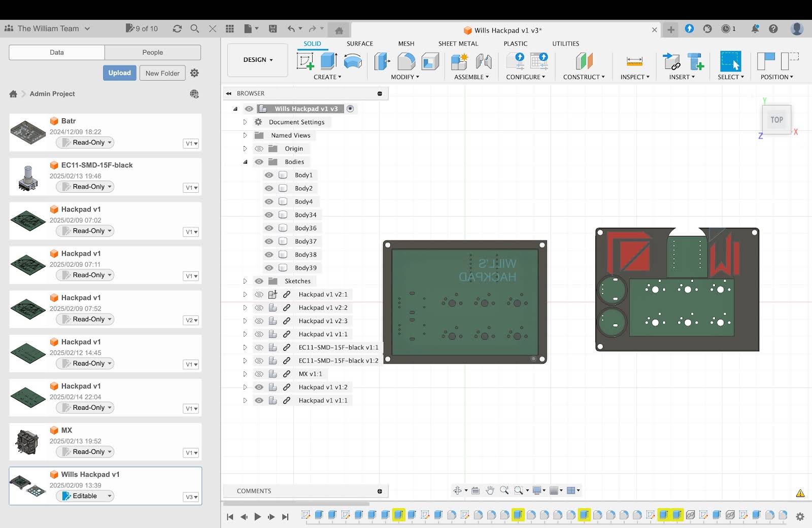Activate the Select tool icon

tap(730, 61)
